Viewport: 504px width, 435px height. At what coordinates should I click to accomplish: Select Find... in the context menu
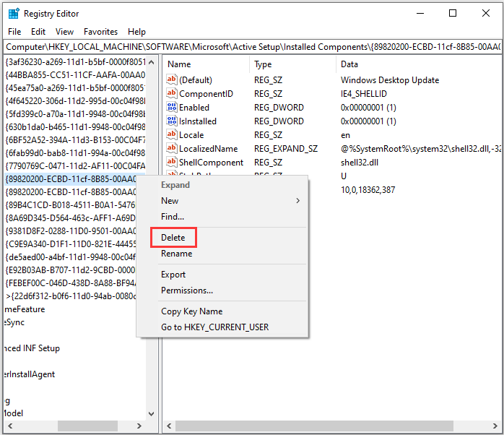pos(173,217)
